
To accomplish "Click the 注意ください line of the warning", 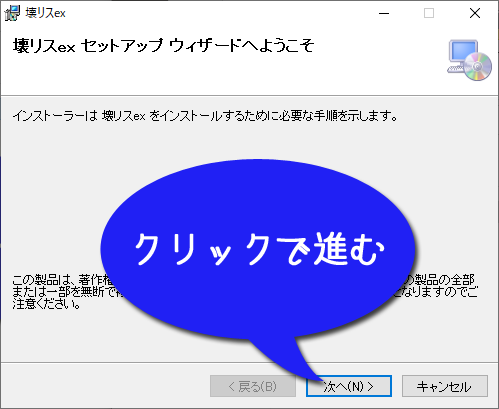I will click(47, 304).
